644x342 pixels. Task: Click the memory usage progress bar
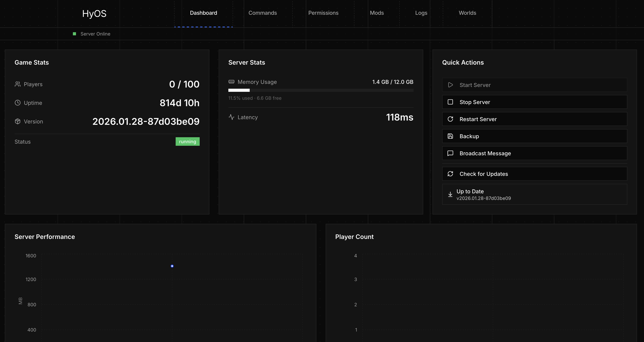coord(321,90)
